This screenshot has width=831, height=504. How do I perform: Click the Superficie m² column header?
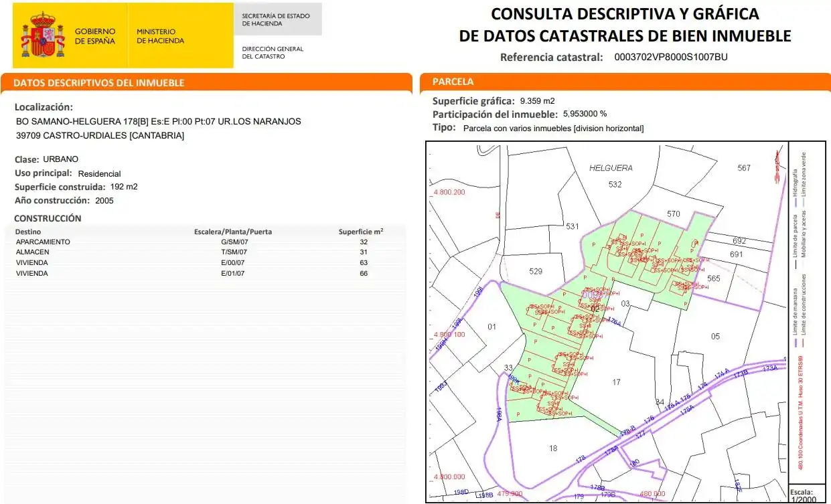[361, 232]
